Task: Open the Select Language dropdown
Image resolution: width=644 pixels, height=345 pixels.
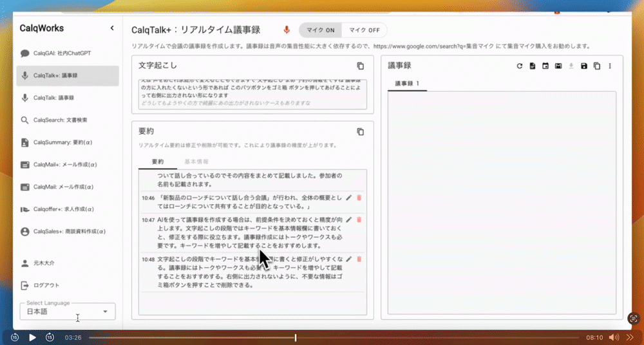Action: pos(68,312)
